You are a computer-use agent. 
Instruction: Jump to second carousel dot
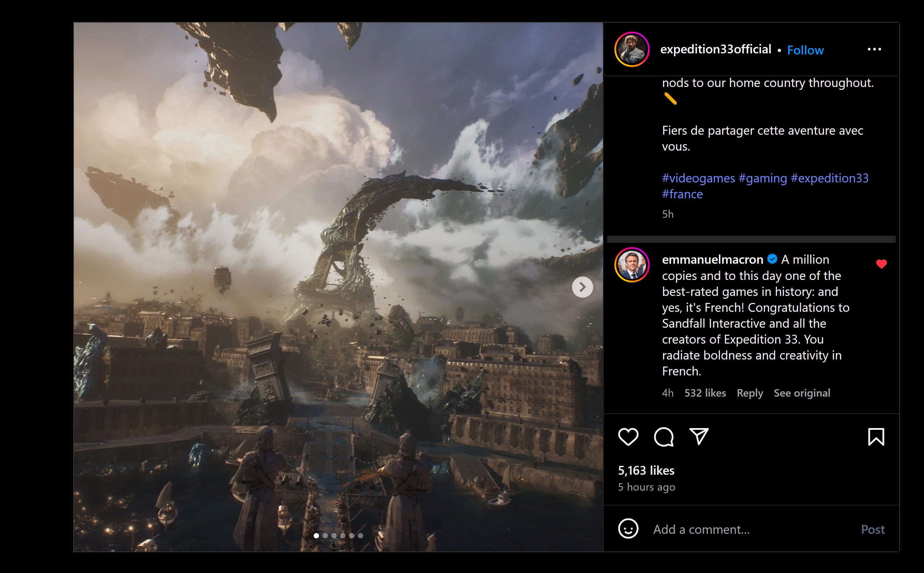point(325,536)
